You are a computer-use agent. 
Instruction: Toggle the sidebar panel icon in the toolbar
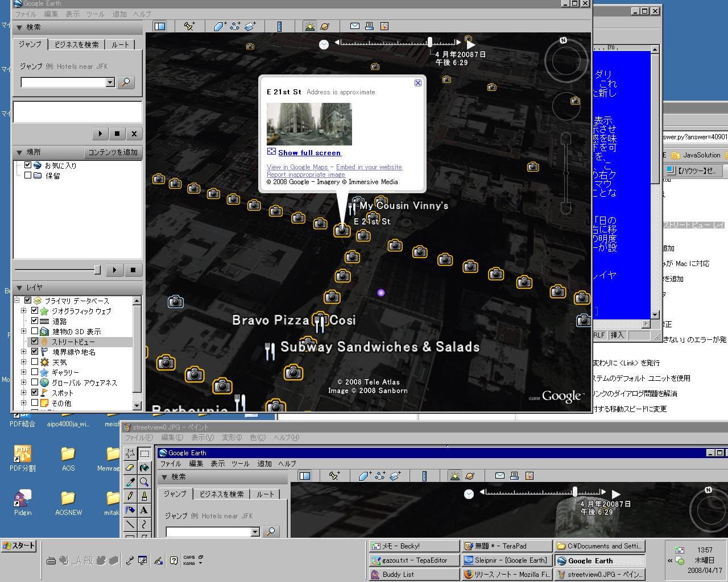(160, 26)
